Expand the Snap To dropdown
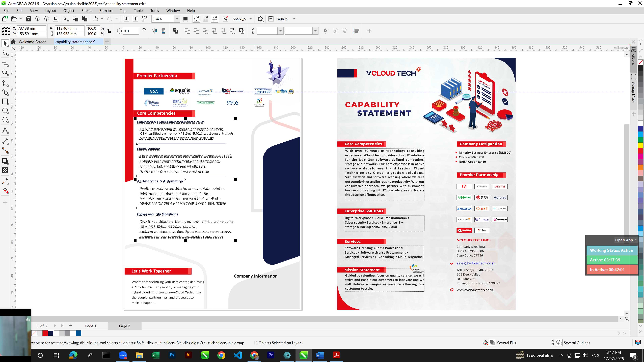644x362 pixels. tap(251, 19)
